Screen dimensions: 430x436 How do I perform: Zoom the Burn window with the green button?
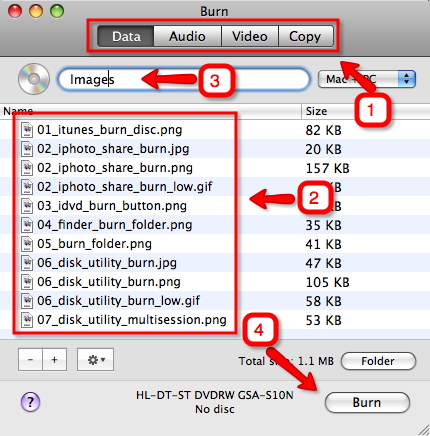tap(57, 11)
